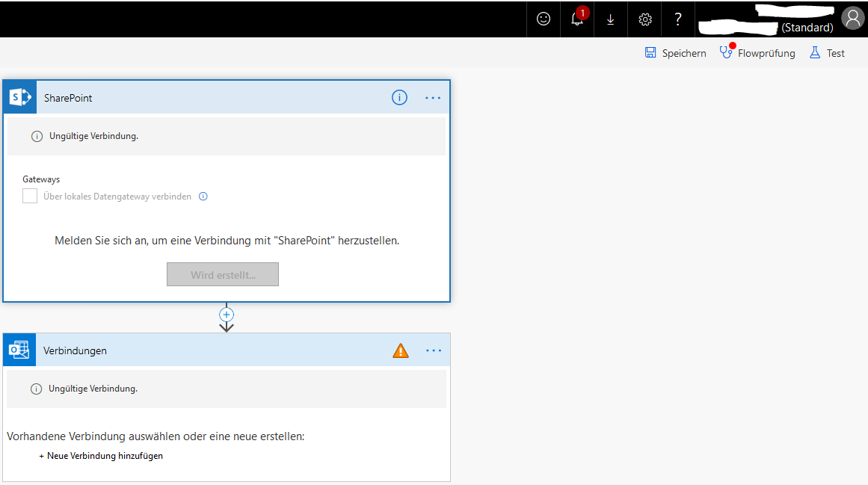868x485 pixels.
Task: Click the 'Ungültige Verbindung.' message in SharePoint step
Action: click(x=93, y=136)
